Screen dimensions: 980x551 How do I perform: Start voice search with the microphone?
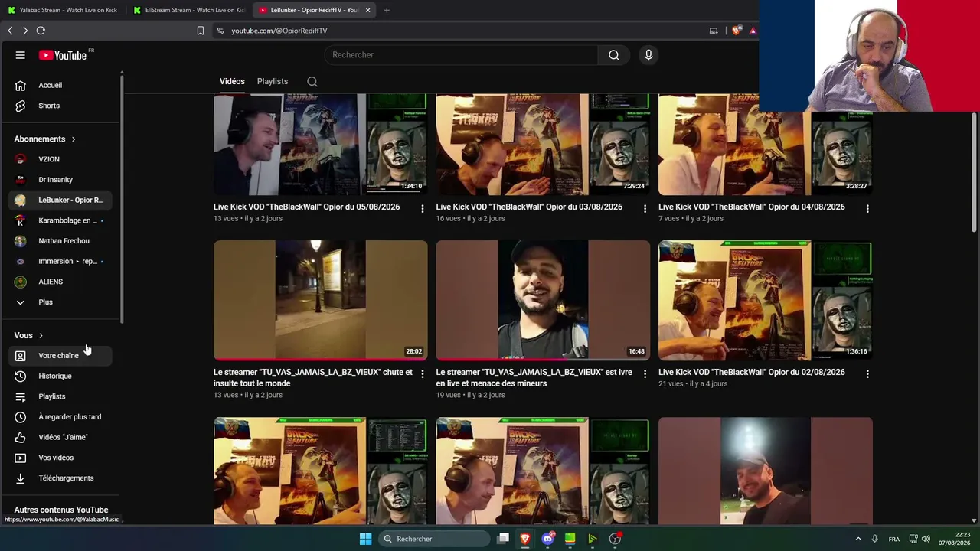coord(648,55)
